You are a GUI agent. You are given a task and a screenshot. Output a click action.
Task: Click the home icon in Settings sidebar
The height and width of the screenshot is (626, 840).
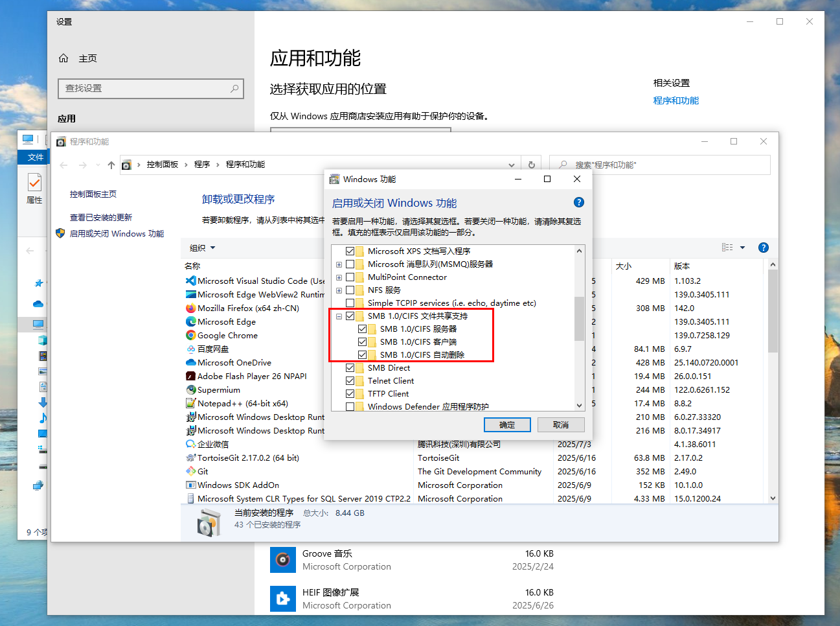(63, 58)
